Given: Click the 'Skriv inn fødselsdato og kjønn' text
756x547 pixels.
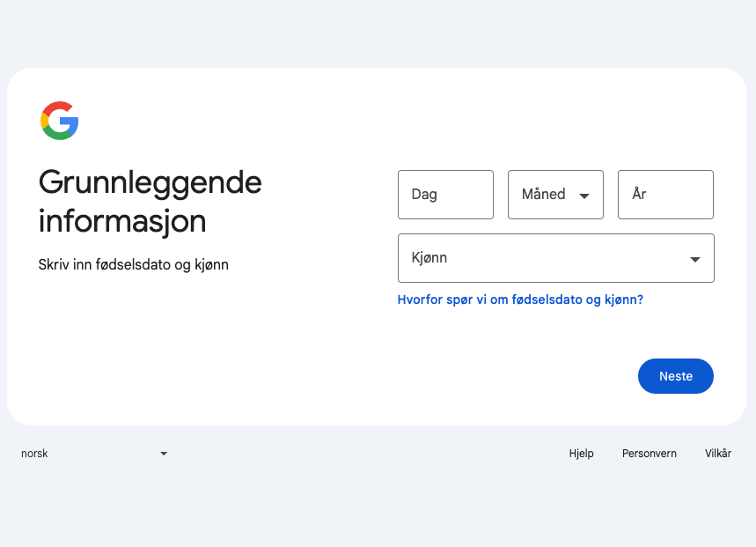Looking at the screenshot, I should pyautogui.click(x=134, y=264).
